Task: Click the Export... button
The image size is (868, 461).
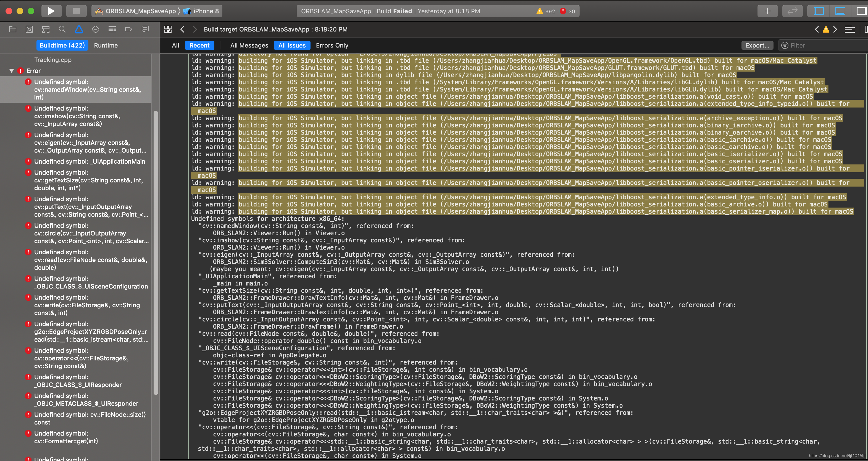Action: click(757, 45)
